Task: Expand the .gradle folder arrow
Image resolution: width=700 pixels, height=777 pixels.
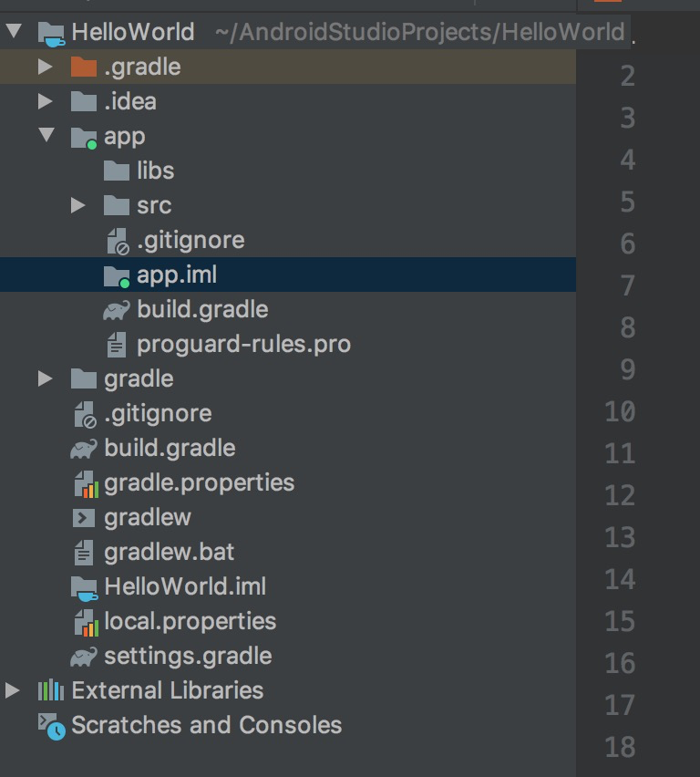Action: tap(46, 67)
